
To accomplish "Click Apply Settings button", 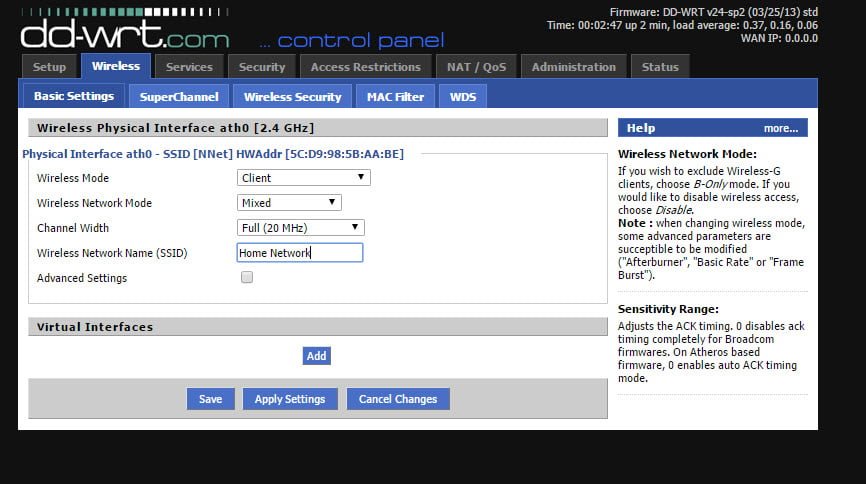I will click(290, 399).
